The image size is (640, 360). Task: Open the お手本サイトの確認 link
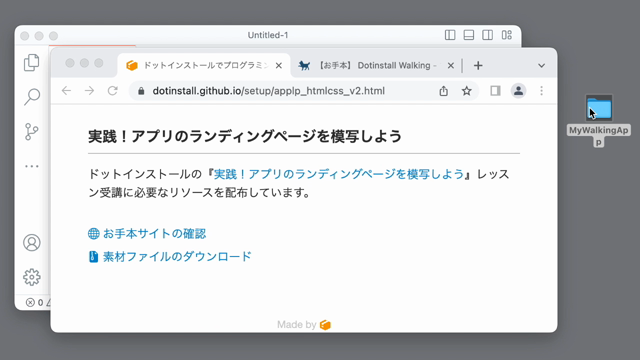point(155,233)
